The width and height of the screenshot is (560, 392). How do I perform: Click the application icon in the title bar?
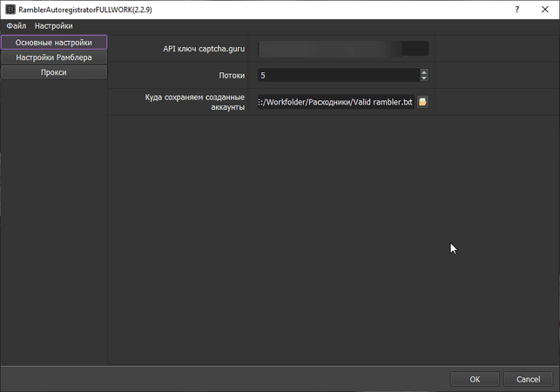point(10,10)
